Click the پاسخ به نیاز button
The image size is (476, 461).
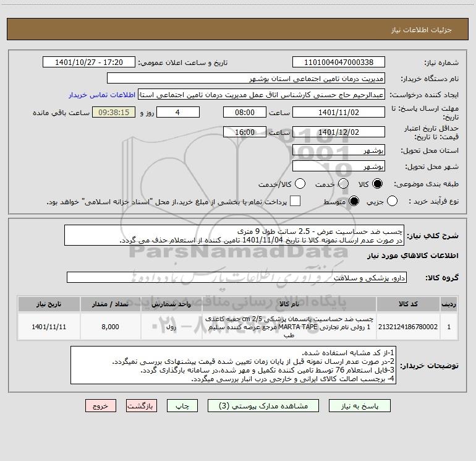coord(360,406)
